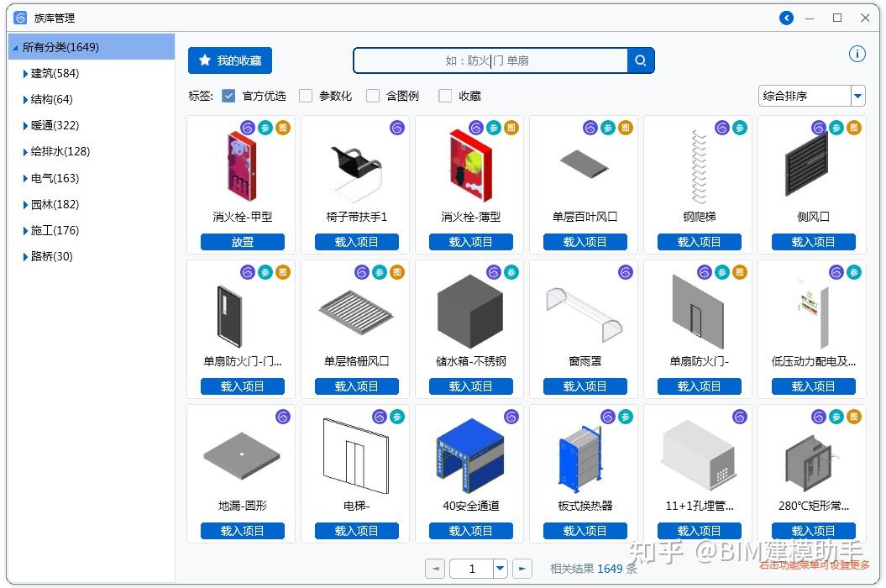Click the blue back arrow in the title bar
The image size is (886, 588).
point(786,17)
